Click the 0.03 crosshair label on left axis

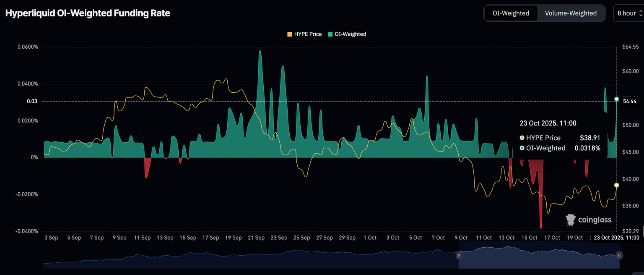[32, 101]
